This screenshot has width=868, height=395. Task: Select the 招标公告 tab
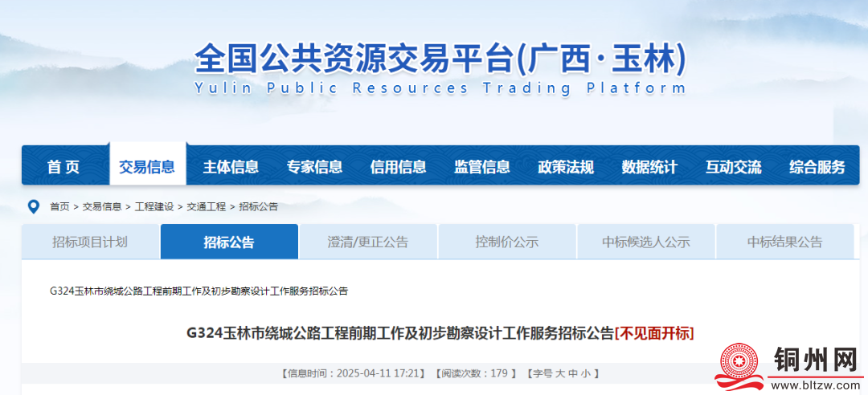[x=229, y=242]
